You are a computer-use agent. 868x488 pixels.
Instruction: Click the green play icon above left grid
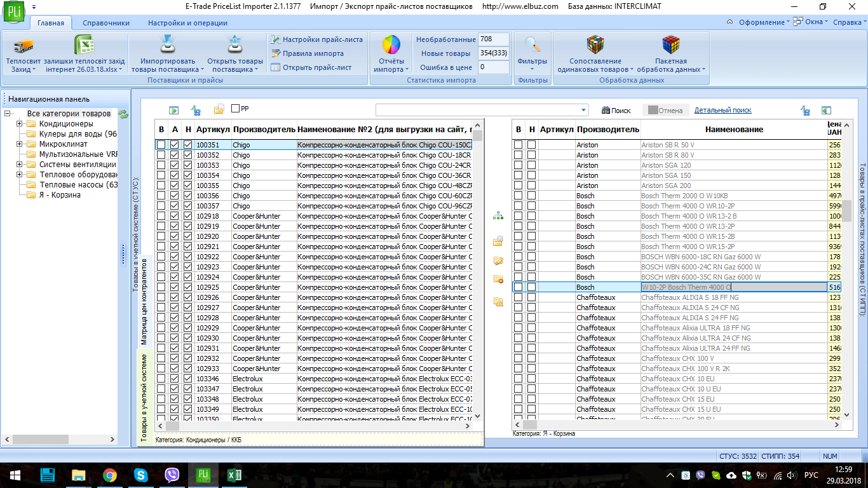click(173, 110)
